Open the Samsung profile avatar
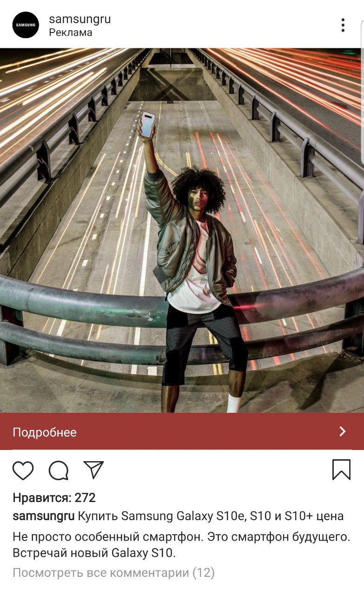Image resolution: width=364 pixels, height=595 pixels. pos(26,25)
